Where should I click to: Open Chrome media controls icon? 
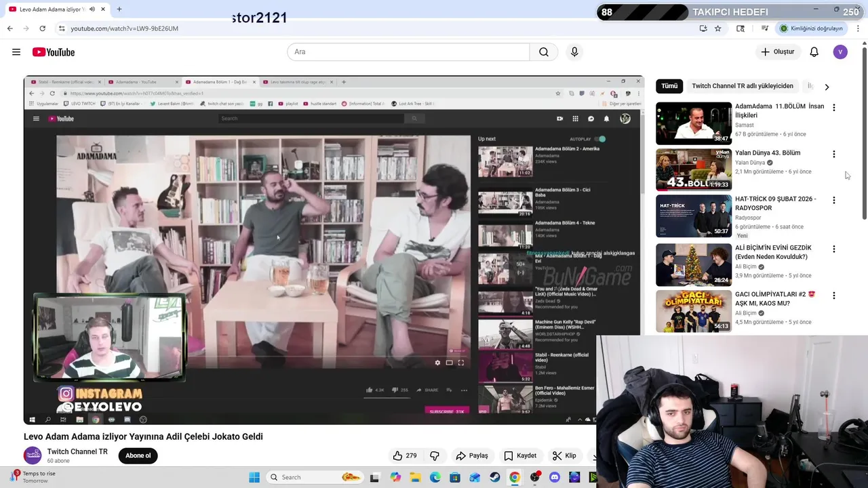765,28
